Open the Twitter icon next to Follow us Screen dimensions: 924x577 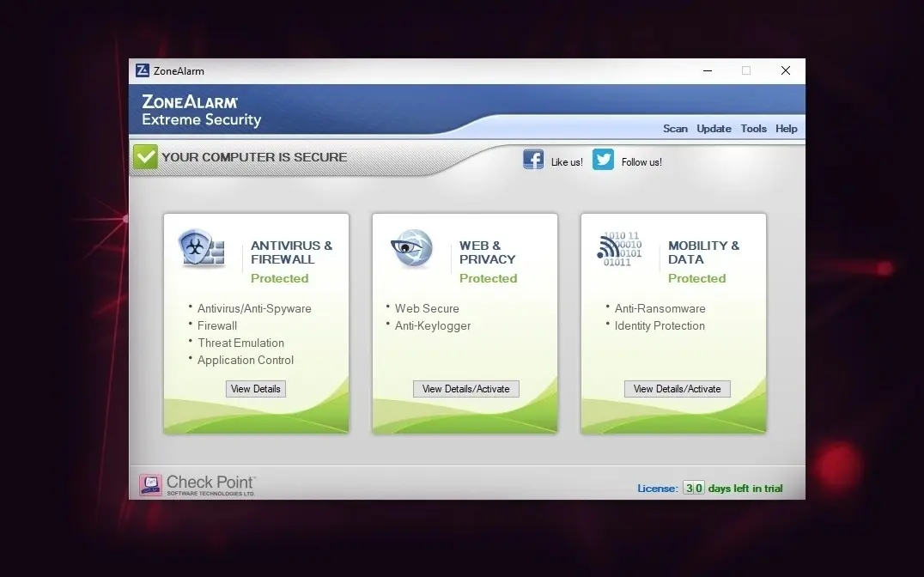click(603, 160)
